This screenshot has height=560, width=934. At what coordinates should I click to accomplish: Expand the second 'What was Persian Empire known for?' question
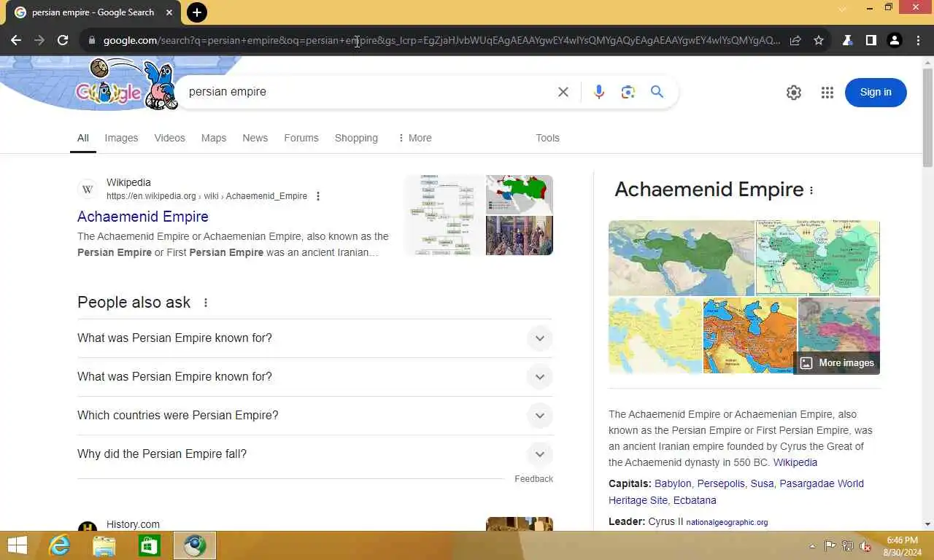coord(314,377)
